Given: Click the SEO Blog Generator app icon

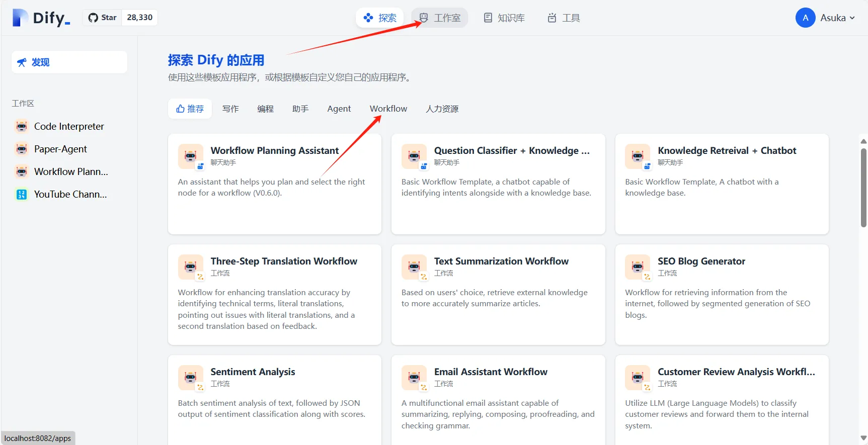Looking at the screenshot, I should (638, 267).
